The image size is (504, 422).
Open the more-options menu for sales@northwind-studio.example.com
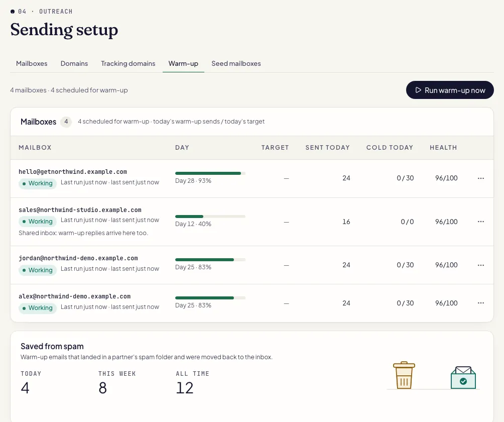pos(480,222)
